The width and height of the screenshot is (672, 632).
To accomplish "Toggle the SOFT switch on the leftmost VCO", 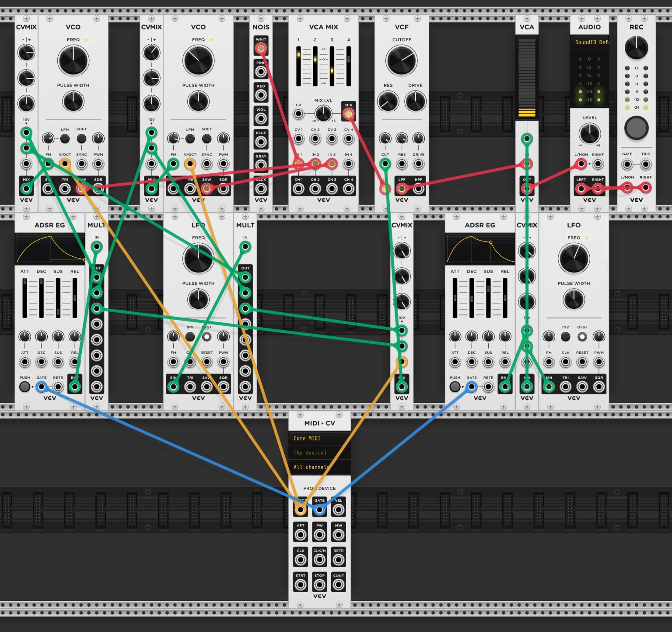I will point(81,139).
